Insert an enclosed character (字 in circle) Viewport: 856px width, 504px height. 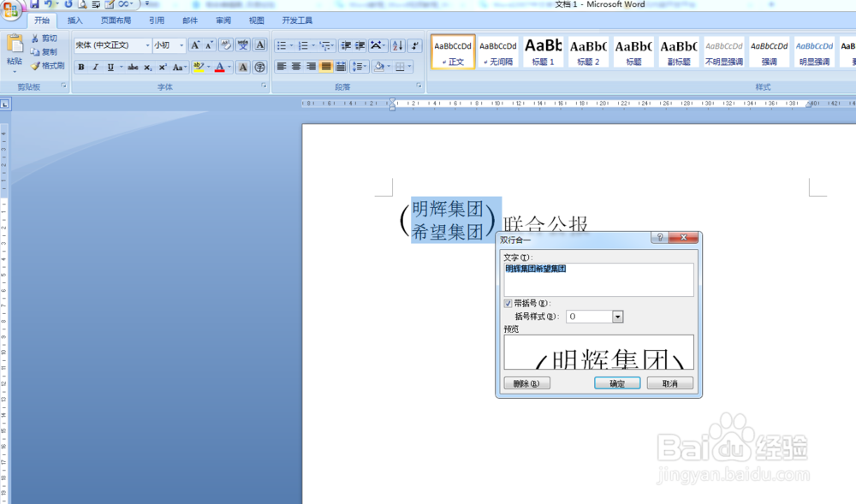[260, 67]
